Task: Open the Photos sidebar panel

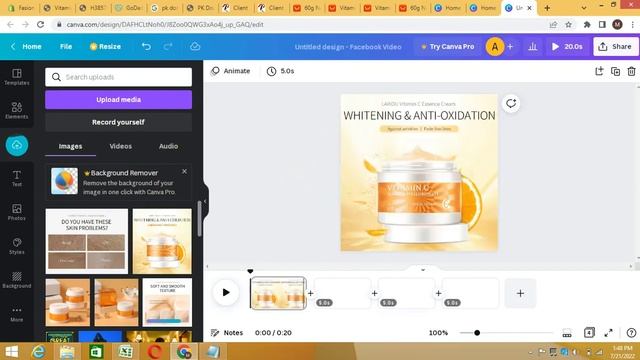Action: (x=16, y=212)
